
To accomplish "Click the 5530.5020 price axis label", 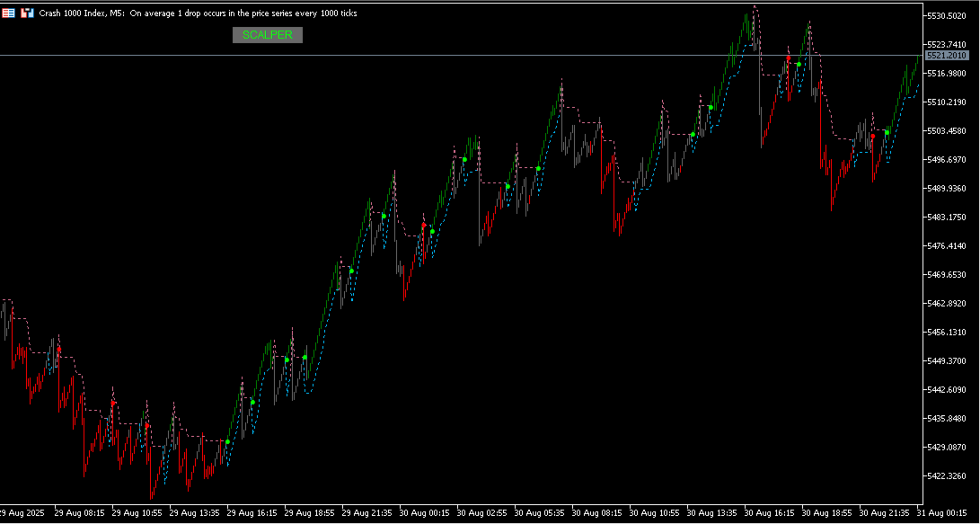I will [946, 15].
